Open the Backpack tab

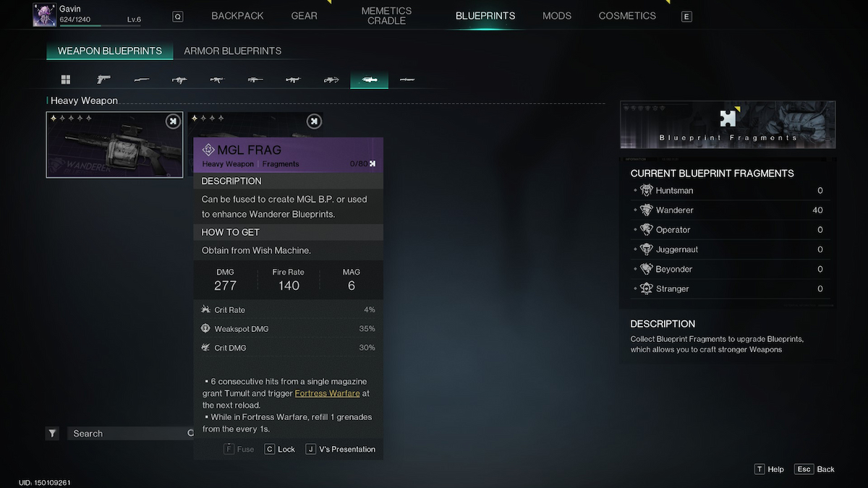[x=237, y=16]
